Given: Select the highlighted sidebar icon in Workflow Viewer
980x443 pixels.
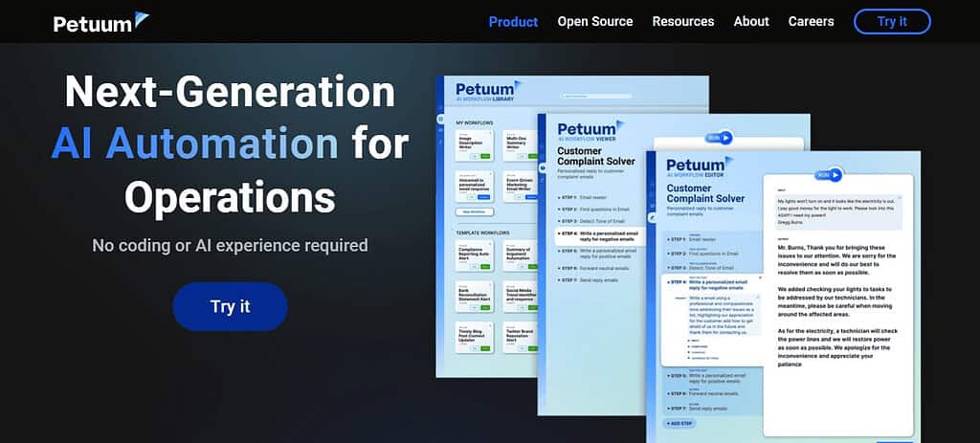Looking at the screenshot, I should pyautogui.click(x=542, y=168).
